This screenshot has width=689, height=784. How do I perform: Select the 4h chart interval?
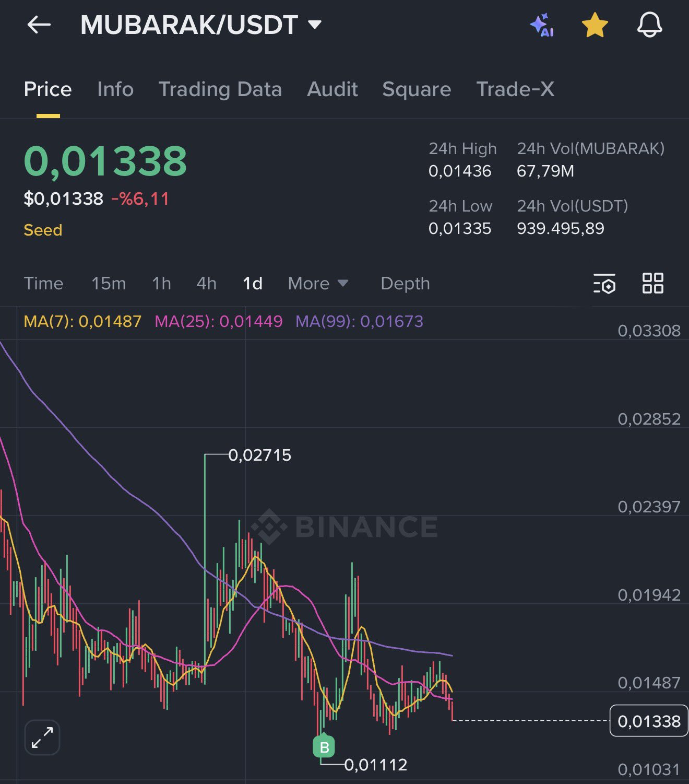(207, 283)
